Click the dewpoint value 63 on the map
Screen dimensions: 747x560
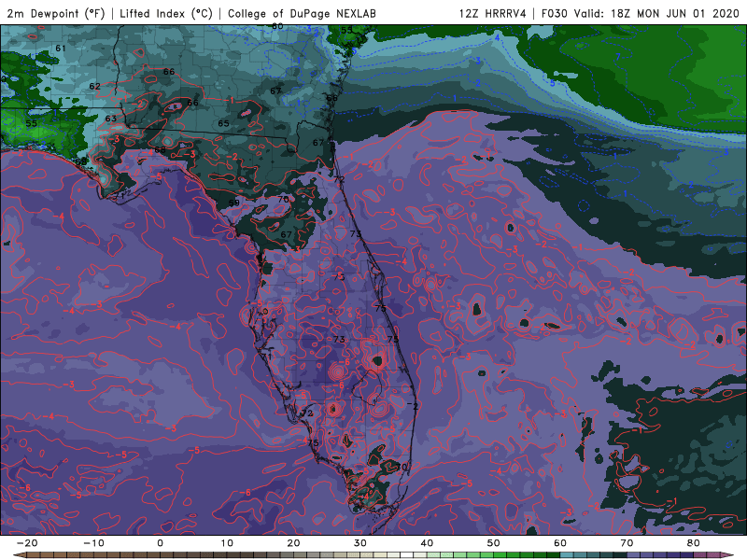coord(110,119)
